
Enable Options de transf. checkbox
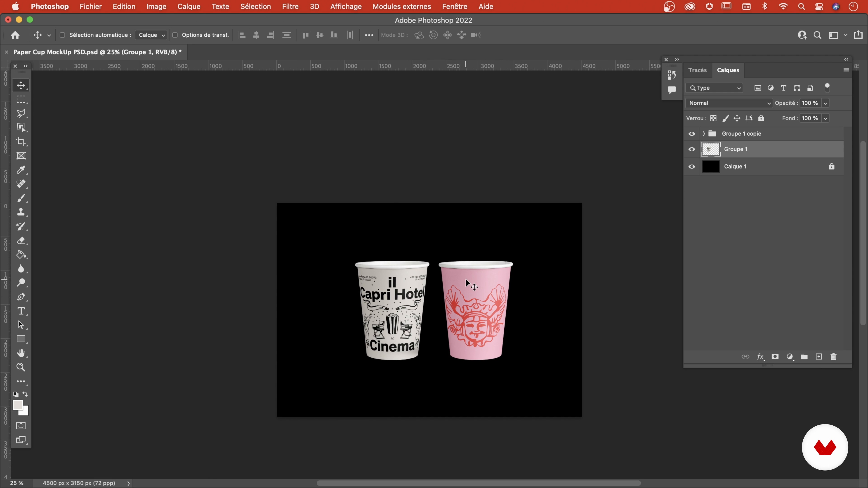[x=175, y=35]
